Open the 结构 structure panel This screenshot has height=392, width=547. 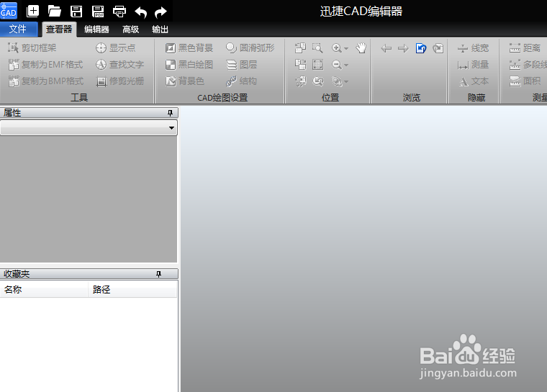[241, 81]
